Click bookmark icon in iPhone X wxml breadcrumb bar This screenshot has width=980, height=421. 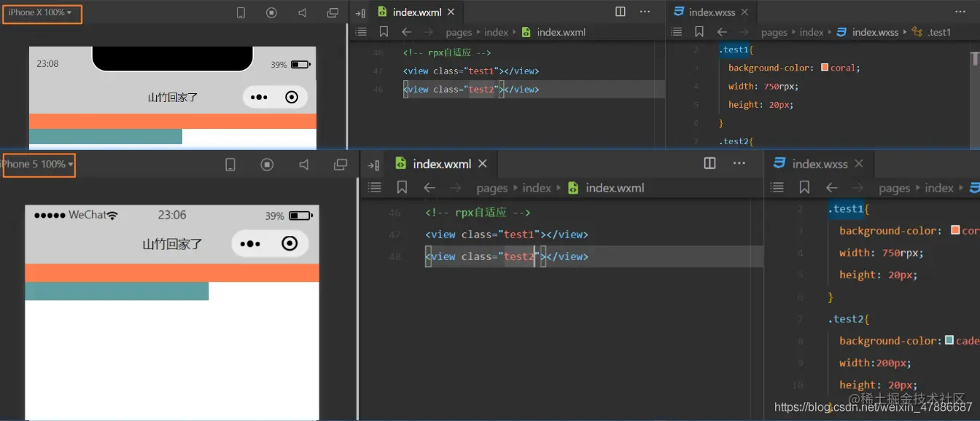click(x=384, y=32)
